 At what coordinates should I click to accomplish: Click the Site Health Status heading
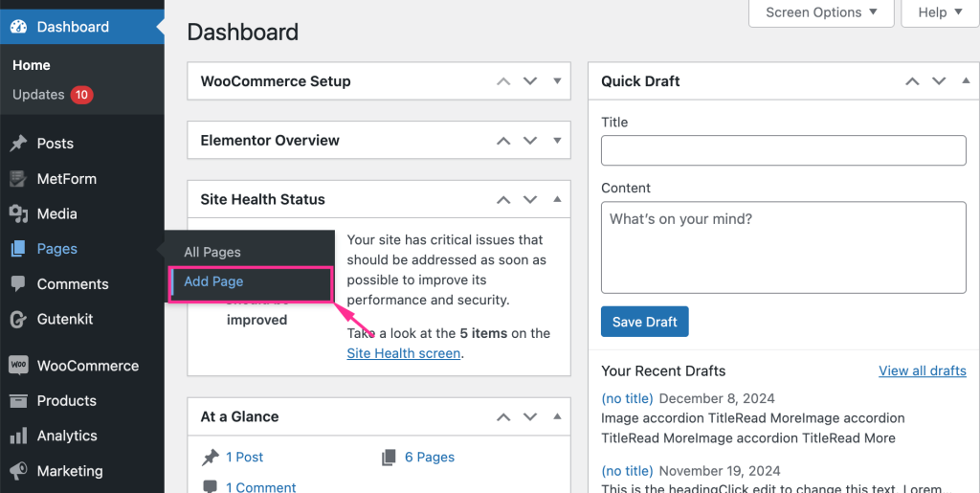(262, 200)
